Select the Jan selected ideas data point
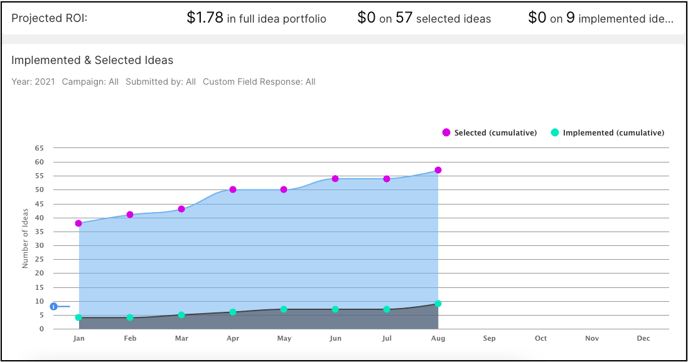 pyautogui.click(x=79, y=223)
